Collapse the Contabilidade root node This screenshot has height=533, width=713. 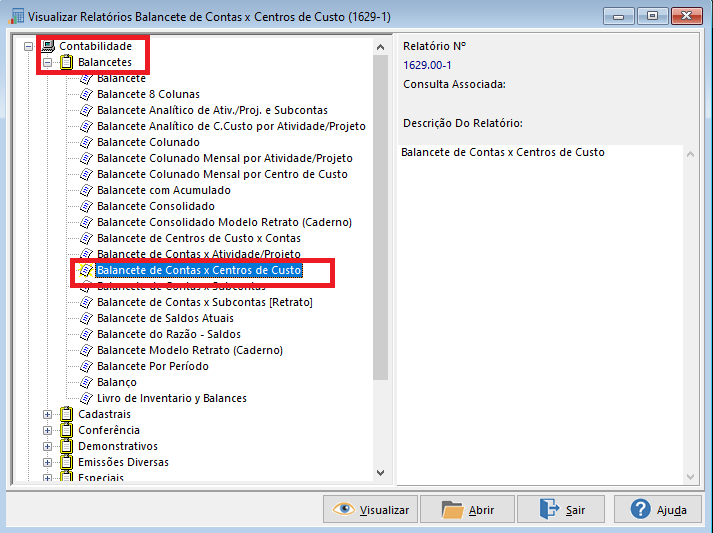coord(29,46)
